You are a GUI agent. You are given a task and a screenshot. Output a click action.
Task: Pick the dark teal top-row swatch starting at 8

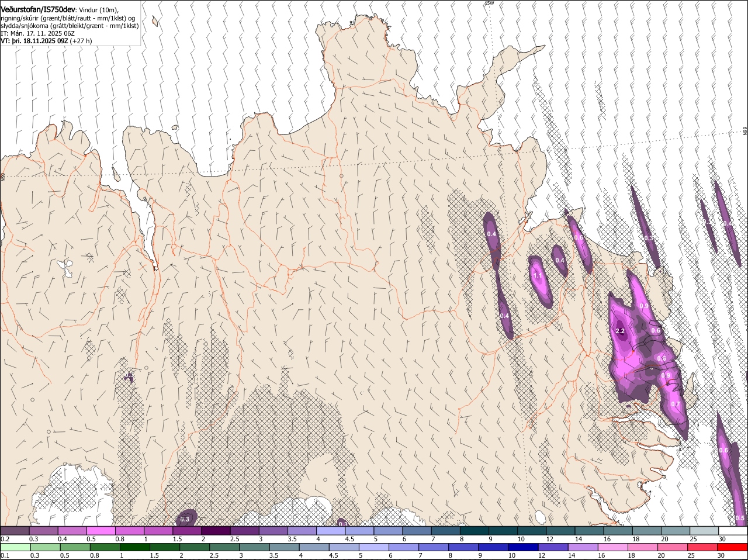point(475,531)
